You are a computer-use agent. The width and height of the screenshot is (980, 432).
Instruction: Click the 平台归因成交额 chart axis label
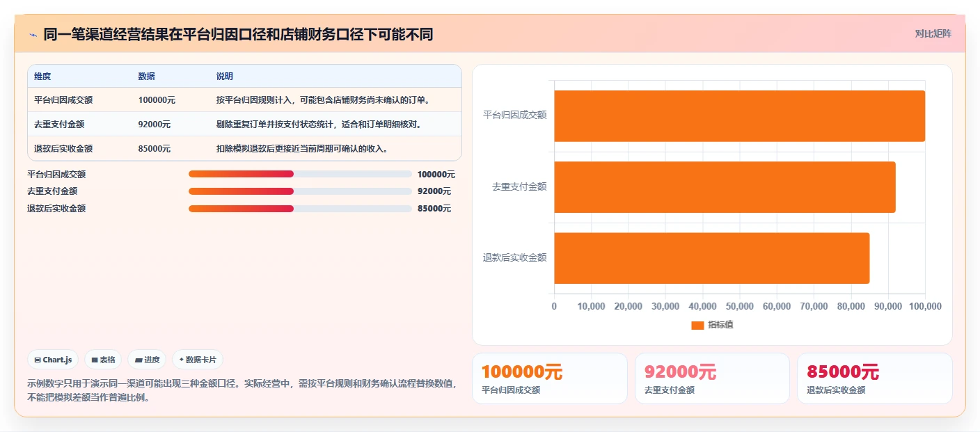[x=514, y=115]
